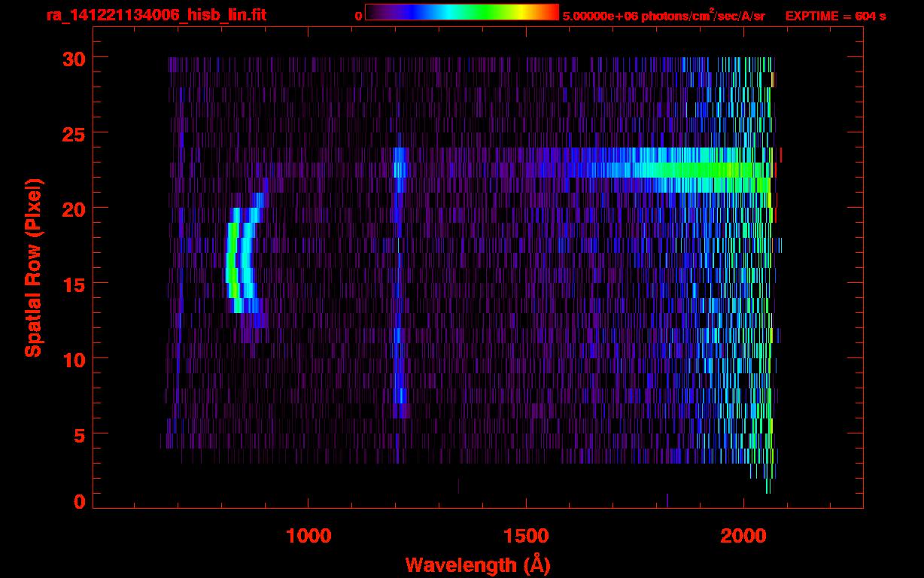Click the rainbow color scale bar

click(x=462, y=12)
